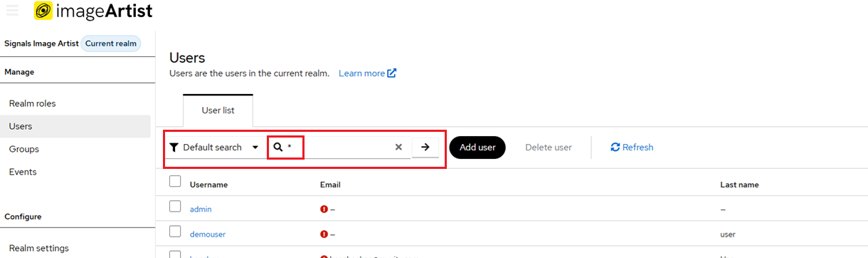Click the Delete user button
The image size is (868, 258).
pos(549,148)
